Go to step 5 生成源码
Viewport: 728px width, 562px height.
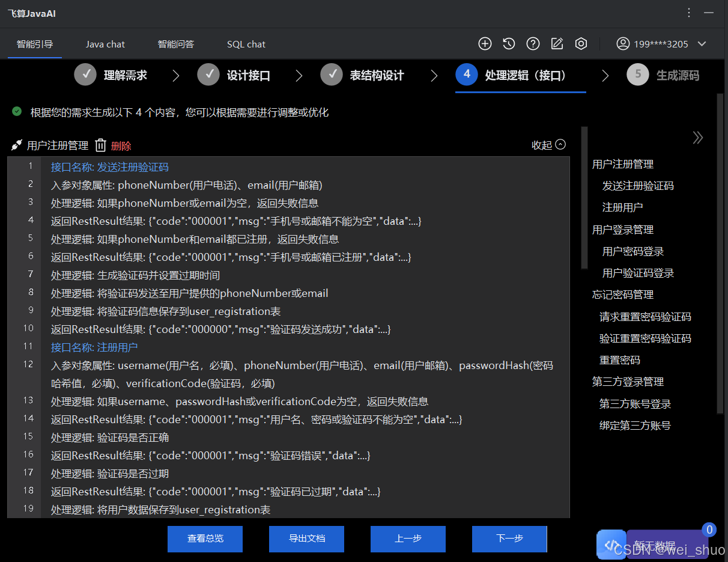(663, 75)
